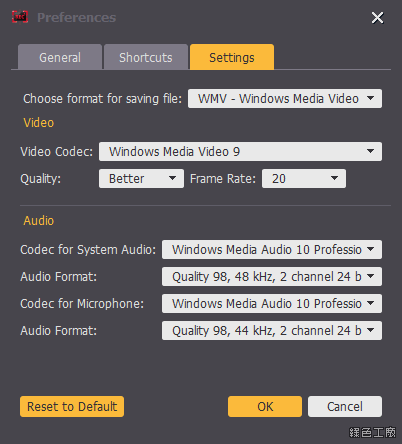
Task: Close the Preferences dialog with X
Action: point(378,18)
